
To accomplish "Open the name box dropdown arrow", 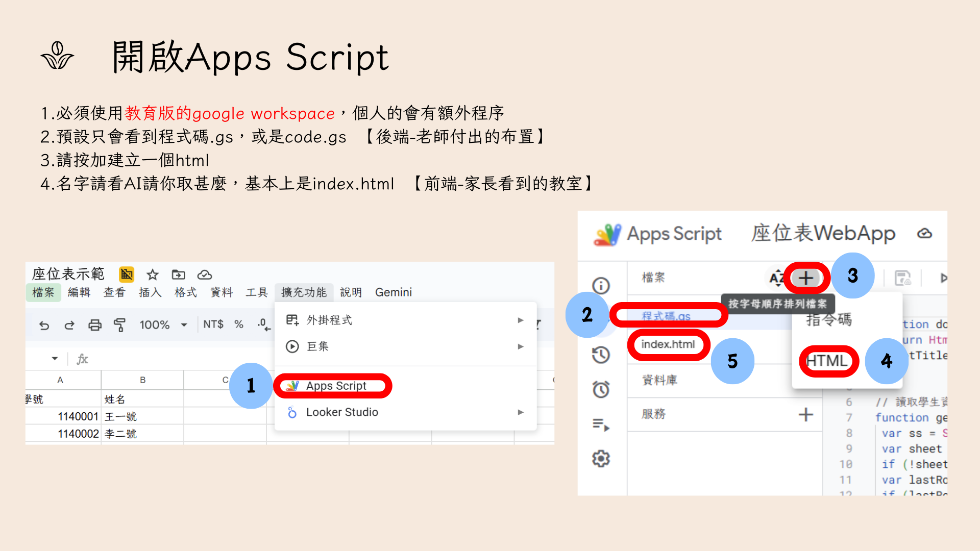I will [55, 359].
